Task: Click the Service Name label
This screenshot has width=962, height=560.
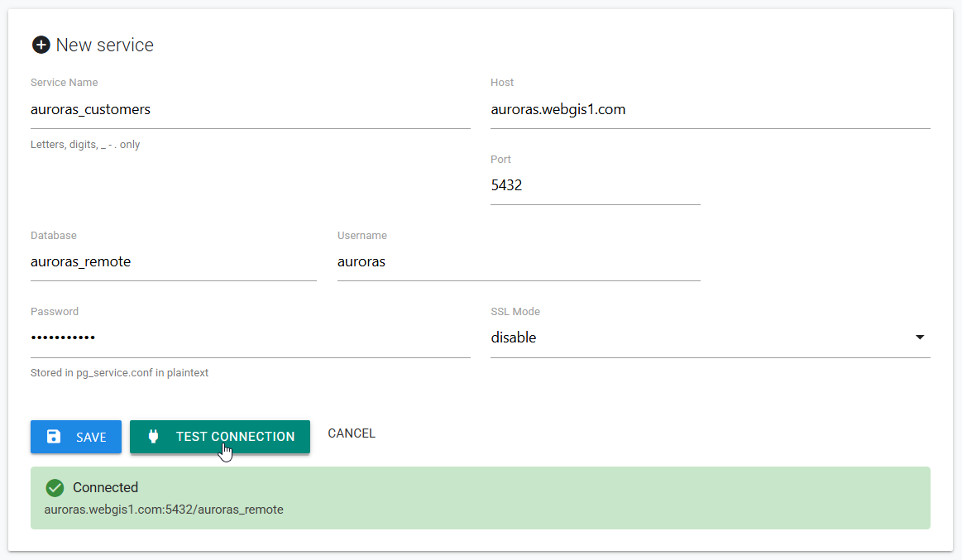Action: coord(65,82)
